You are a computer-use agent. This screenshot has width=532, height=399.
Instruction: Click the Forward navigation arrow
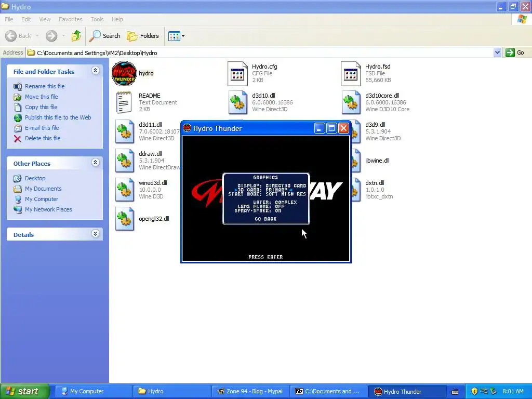[x=51, y=36]
